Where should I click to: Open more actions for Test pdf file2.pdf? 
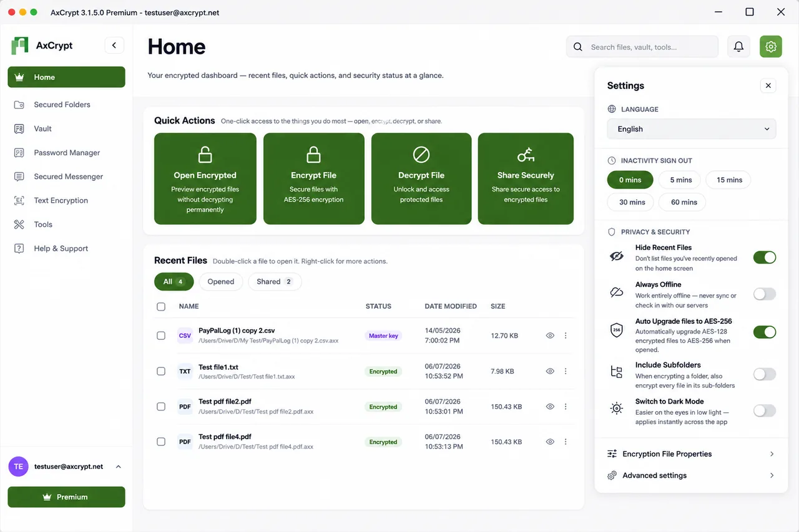pos(566,407)
